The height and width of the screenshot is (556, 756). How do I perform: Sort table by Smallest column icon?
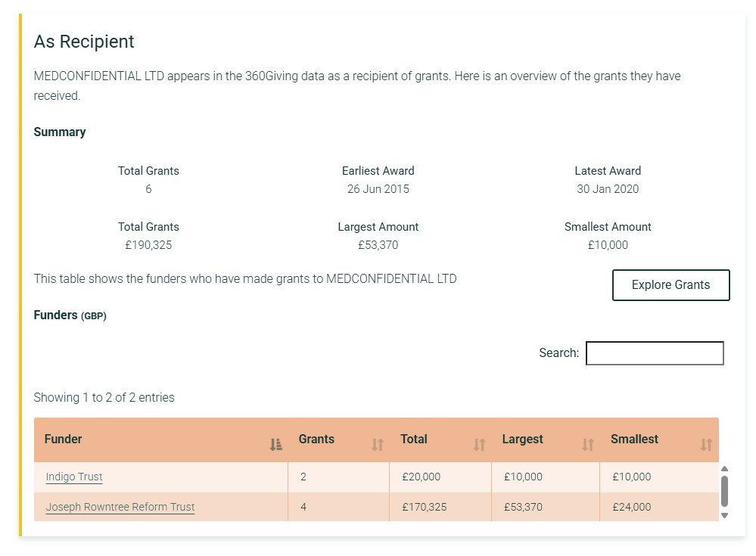[x=706, y=444]
